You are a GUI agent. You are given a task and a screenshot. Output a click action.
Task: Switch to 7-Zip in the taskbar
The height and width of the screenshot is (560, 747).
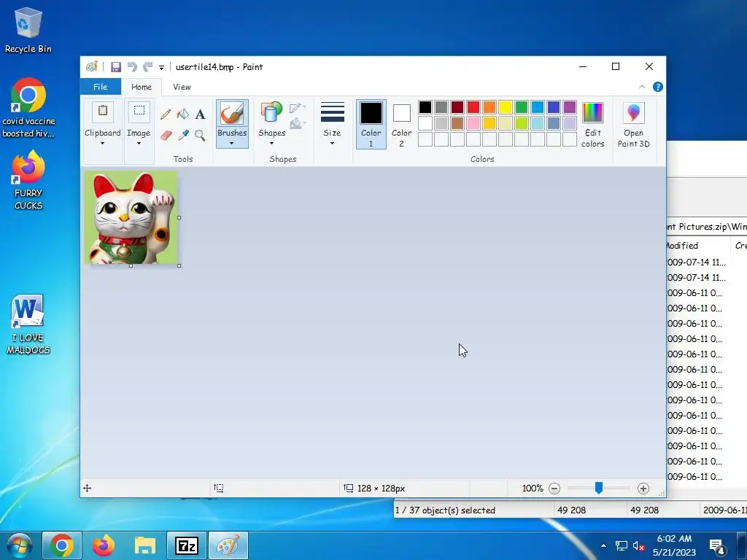(186, 545)
